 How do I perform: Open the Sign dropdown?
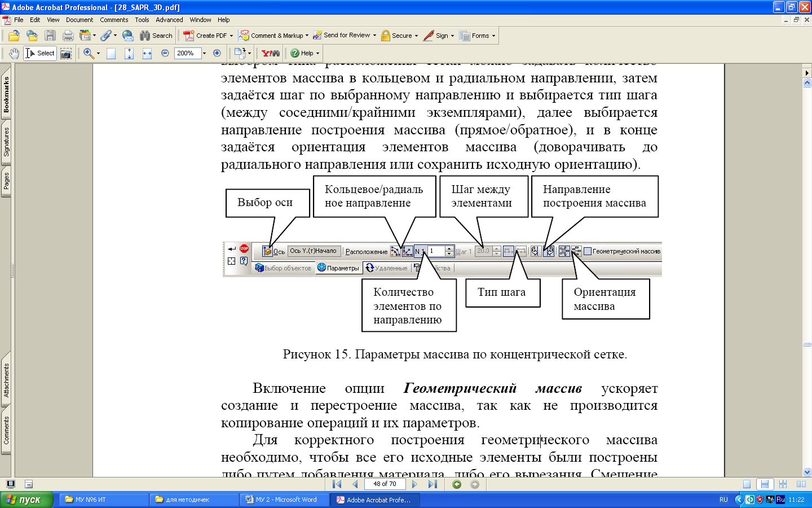pyautogui.click(x=439, y=36)
